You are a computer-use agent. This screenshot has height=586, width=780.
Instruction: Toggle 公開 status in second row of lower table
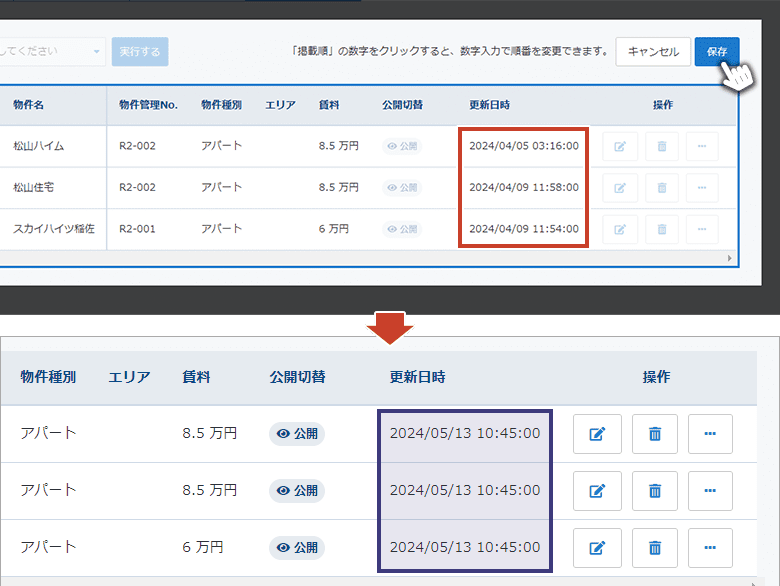[x=297, y=491]
